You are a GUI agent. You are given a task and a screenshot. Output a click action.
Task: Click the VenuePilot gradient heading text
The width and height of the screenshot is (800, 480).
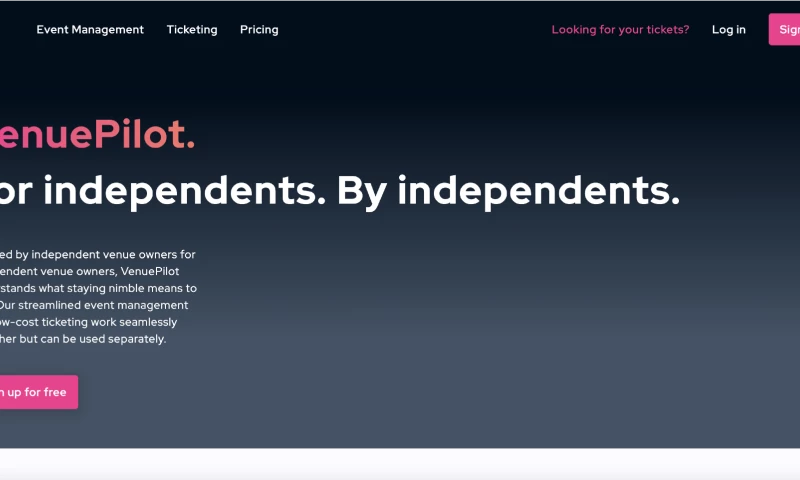pos(97,134)
